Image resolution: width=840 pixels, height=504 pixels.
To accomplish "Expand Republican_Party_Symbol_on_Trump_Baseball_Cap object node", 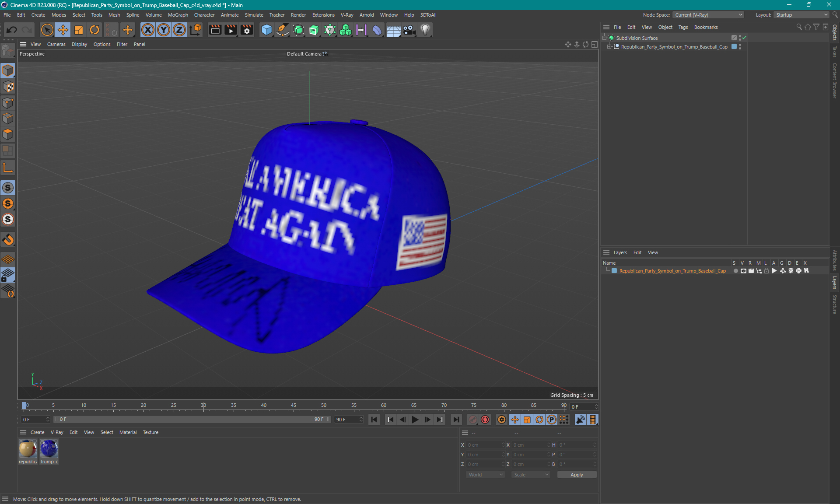I will 609,47.
